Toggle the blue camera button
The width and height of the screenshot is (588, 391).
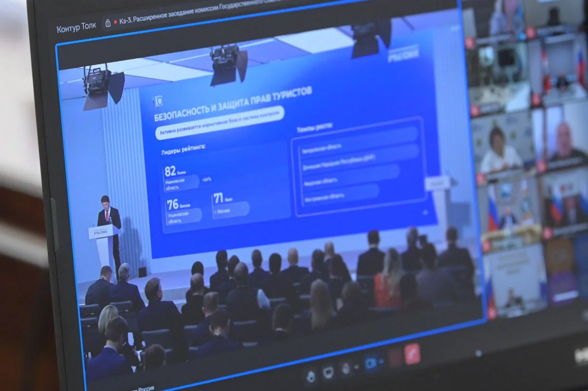pos(370,363)
